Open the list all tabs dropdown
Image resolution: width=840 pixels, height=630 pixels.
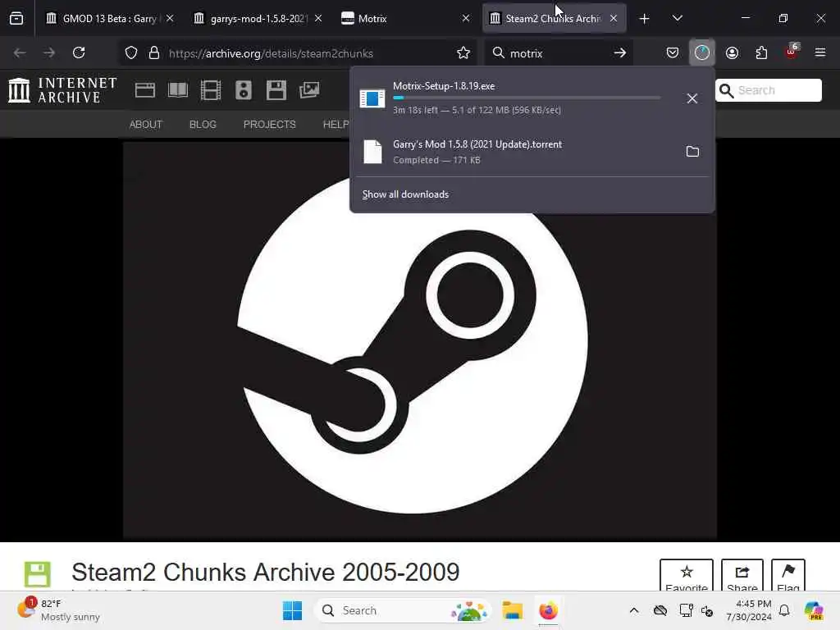[677, 19]
